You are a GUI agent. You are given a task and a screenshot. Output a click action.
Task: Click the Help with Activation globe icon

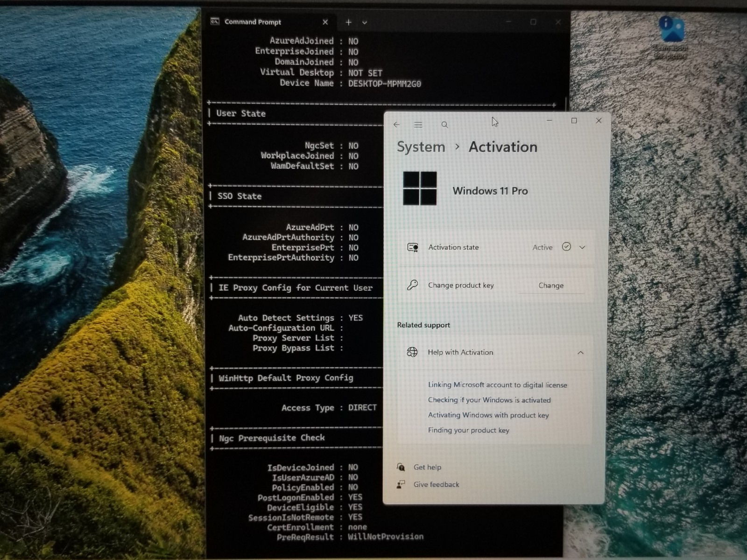coord(412,352)
